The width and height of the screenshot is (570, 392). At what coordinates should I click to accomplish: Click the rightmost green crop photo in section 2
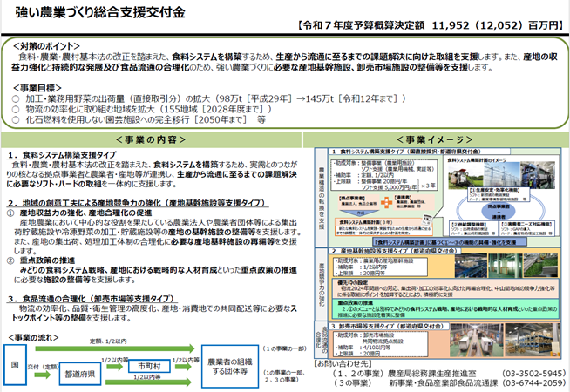[x=541, y=265]
